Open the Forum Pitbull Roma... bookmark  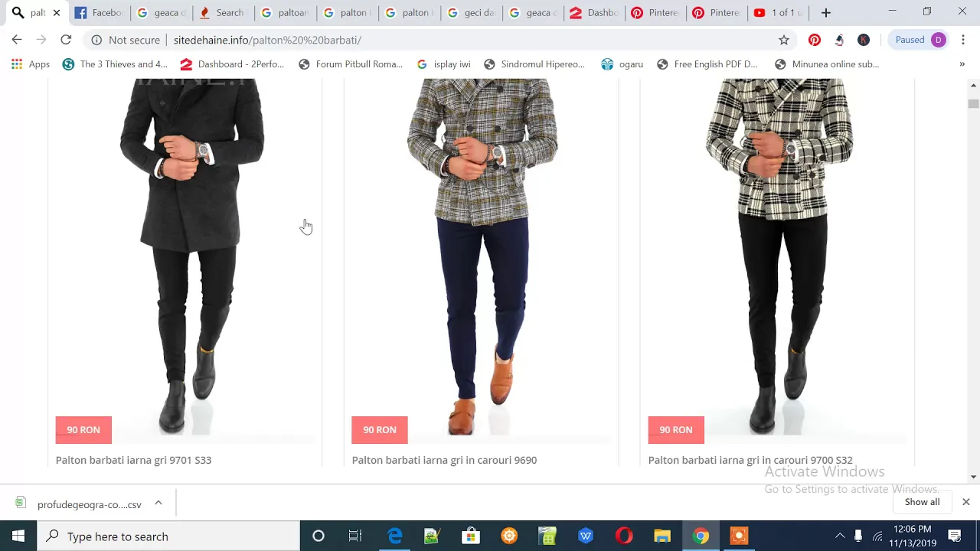pyautogui.click(x=351, y=64)
